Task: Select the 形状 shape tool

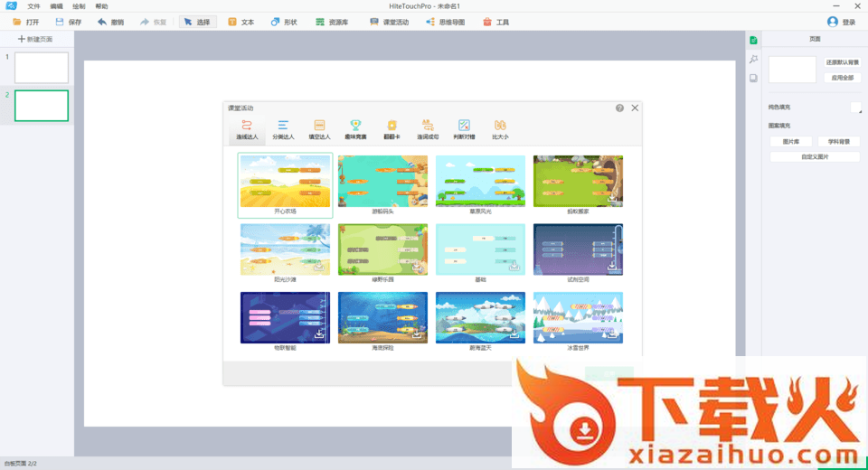Action: [x=283, y=22]
